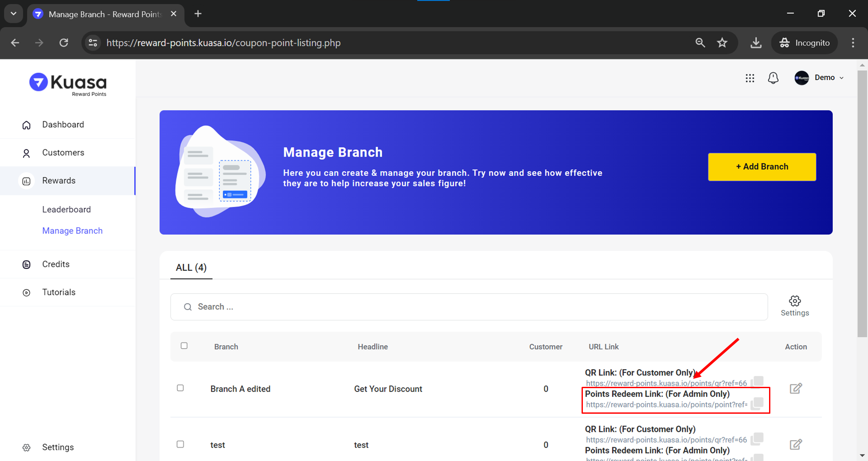Copy Points Redeem link for Branch A edited
Image resolution: width=868 pixels, height=461 pixels.
pyautogui.click(x=757, y=403)
